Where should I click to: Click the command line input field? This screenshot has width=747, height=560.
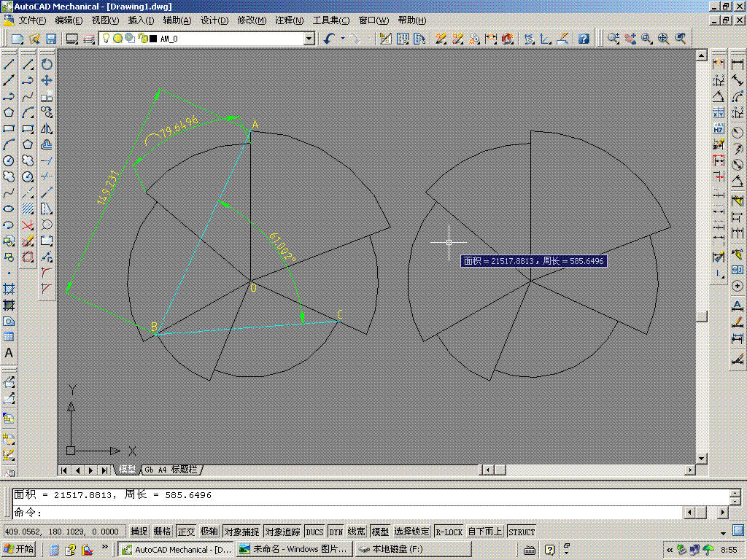[x=348, y=513]
